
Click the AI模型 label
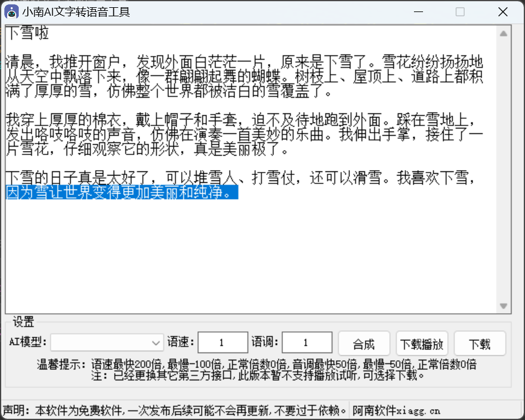(x=28, y=342)
